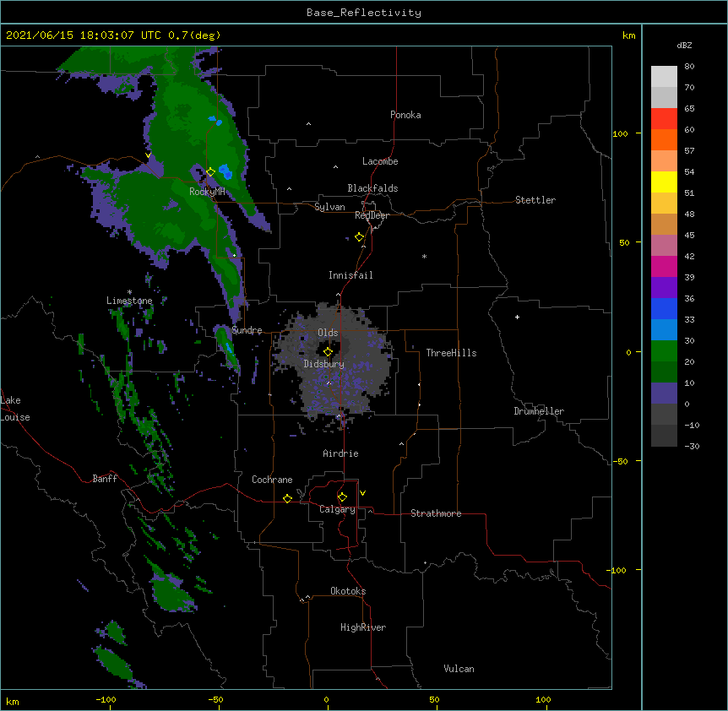This screenshot has height=711, width=728.
Task: Select the bright orange 60-57 dBZ swatch
Action: [x=664, y=139]
